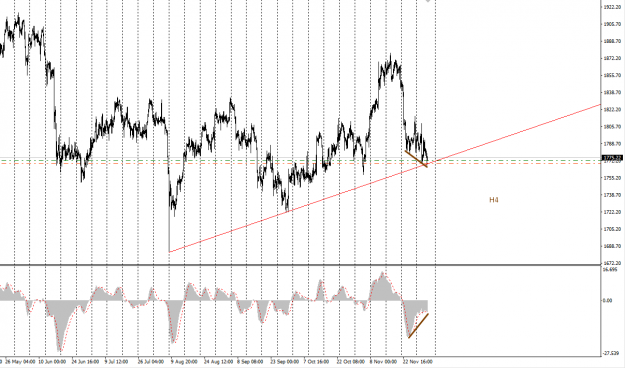Viewport: 625px width, 368px height.
Task: Select the current price tag on the axis
Action: (613, 158)
